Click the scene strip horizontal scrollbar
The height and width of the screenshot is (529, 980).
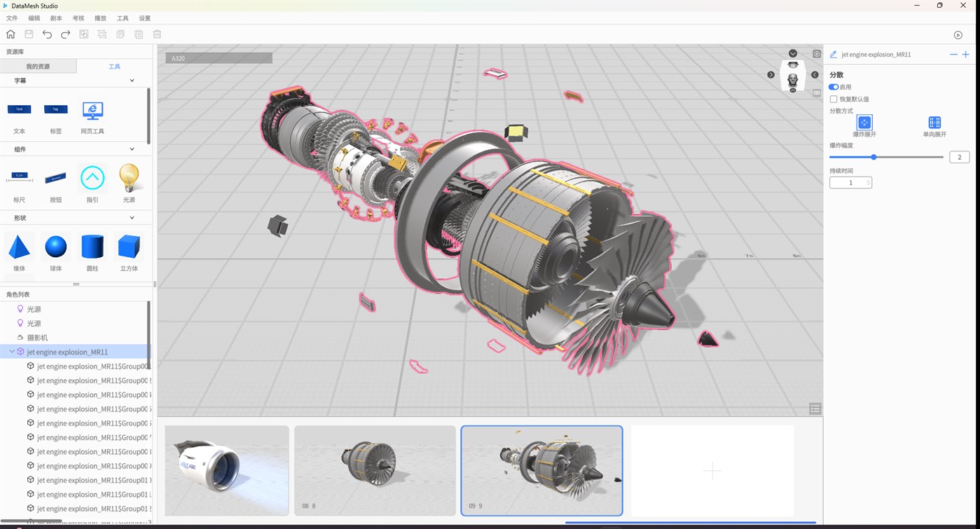(690, 522)
